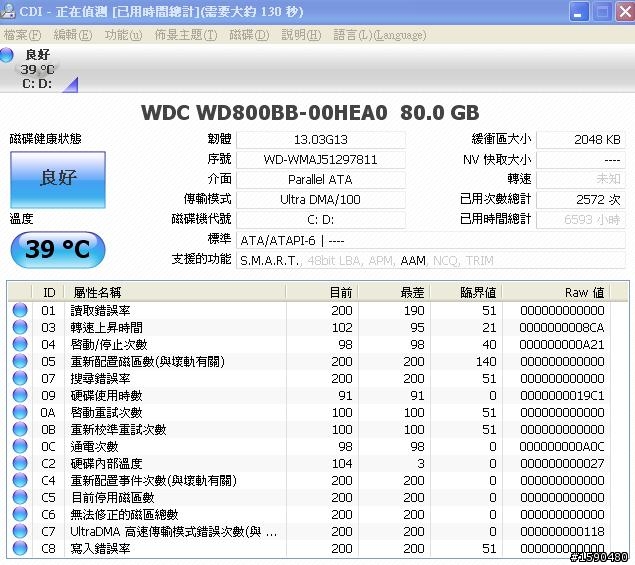635x565 pixels.
Task: Click the firmware field 13.03G13
Action: click(321, 140)
